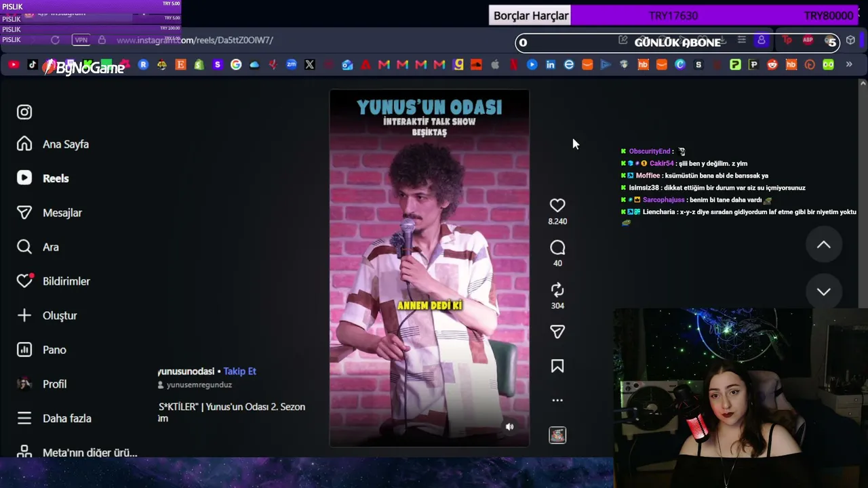This screenshot has height=488, width=868.
Task: Go to the previous reel arrow
Action: click(x=823, y=245)
